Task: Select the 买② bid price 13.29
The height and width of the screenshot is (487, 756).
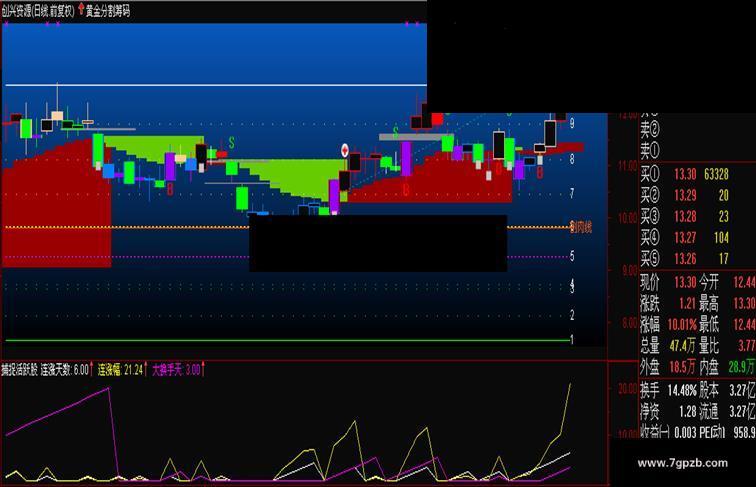Action: [685, 195]
